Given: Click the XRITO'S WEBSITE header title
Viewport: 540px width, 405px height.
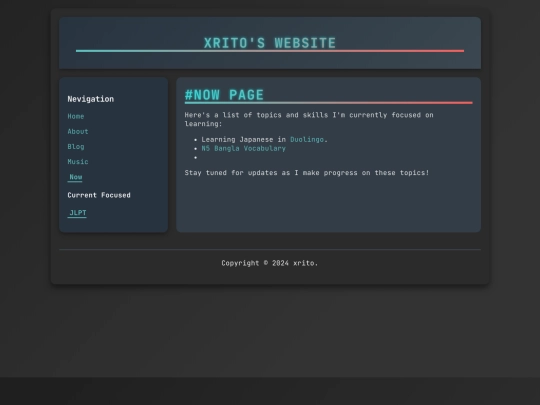Looking at the screenshot, I should [x=270, y=43].
